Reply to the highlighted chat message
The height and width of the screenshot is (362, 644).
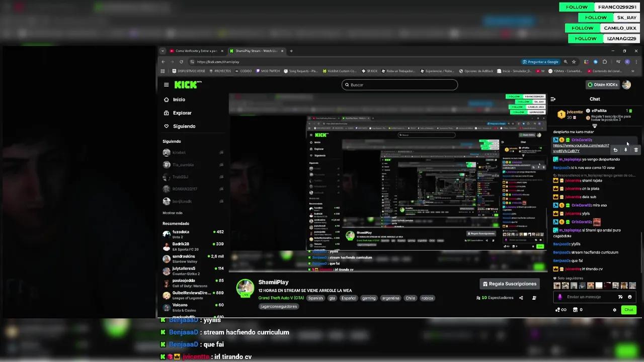[x=615, y=150]
